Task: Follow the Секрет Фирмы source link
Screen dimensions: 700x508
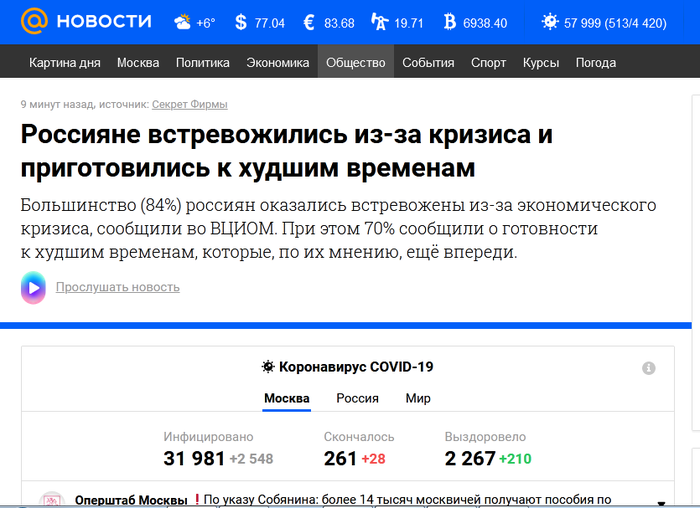Action: pyautogui.click(x=190, y=104)
